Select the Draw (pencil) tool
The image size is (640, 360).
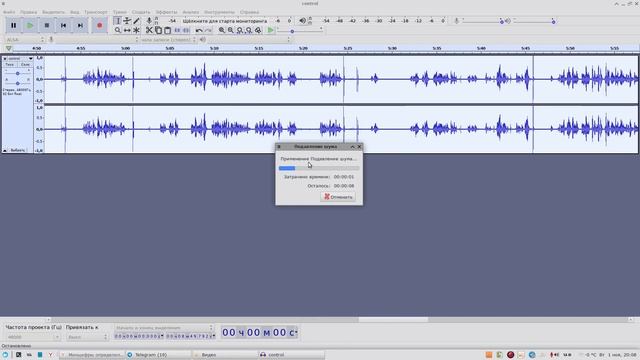click(136, 21)
